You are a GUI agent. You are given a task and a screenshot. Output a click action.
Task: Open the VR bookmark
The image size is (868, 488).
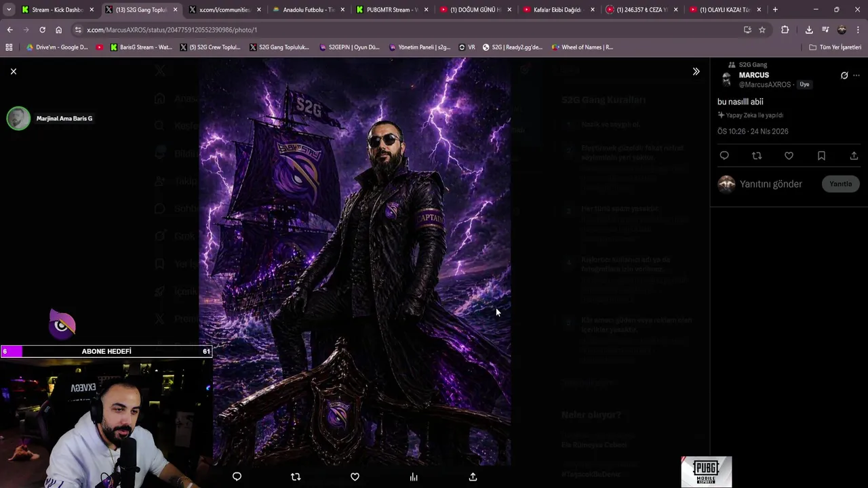[x=467, y=47]
